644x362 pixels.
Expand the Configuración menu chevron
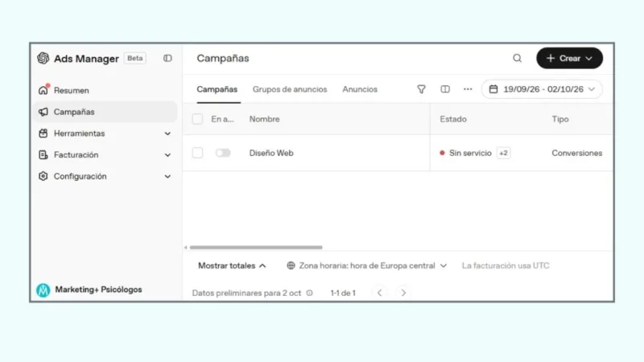pyautogui.click(x=167, y=176)
